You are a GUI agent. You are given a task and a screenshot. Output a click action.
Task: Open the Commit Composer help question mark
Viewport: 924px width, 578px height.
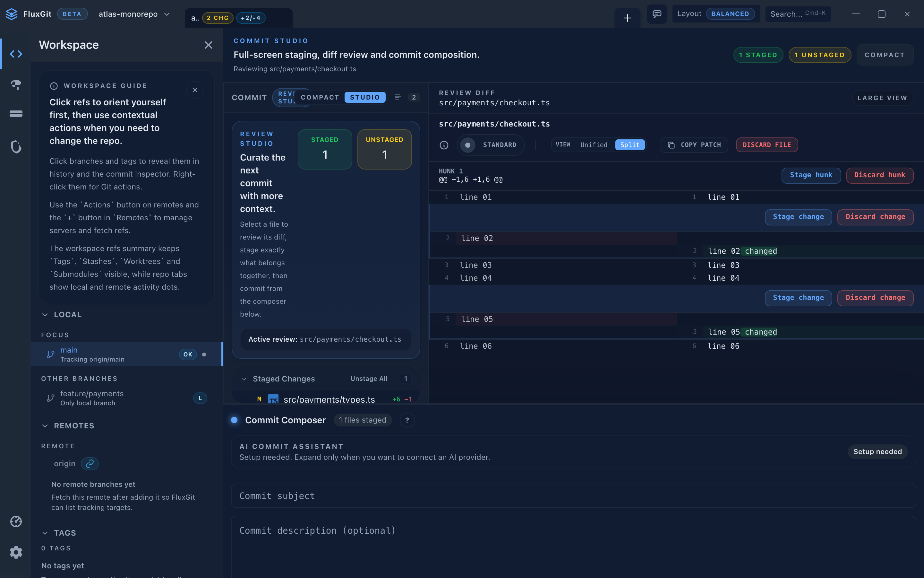pos(407,420)
